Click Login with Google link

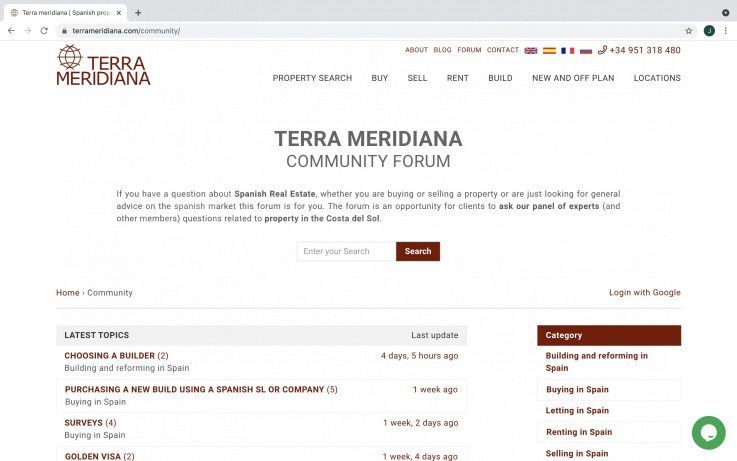pyautogui.click(x=644, y=292)
